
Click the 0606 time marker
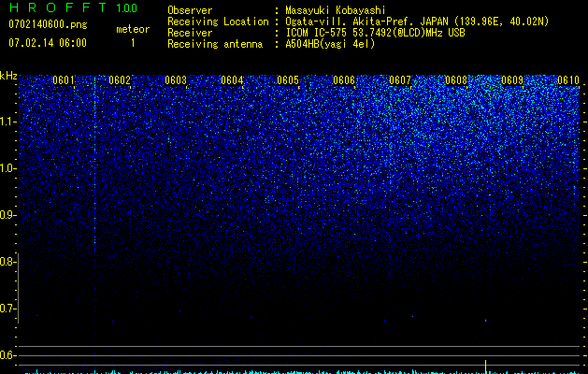(x=344, y=80)
